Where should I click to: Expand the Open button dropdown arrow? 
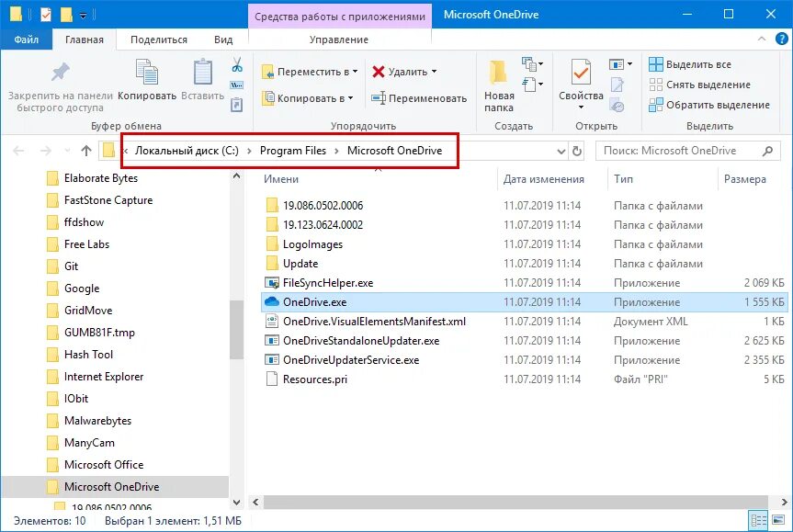coord(629,64)
